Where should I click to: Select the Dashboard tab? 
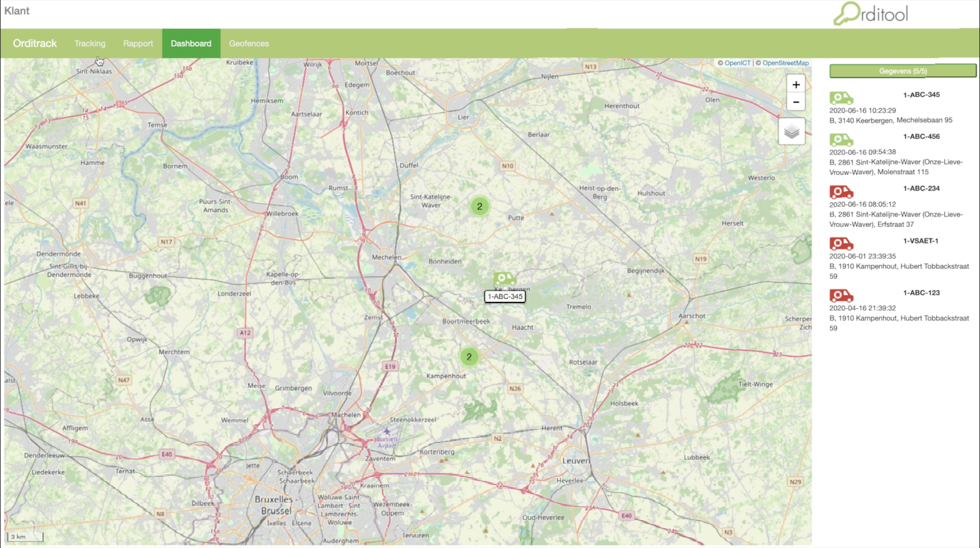pyautogui.click(x=191, y=44)
